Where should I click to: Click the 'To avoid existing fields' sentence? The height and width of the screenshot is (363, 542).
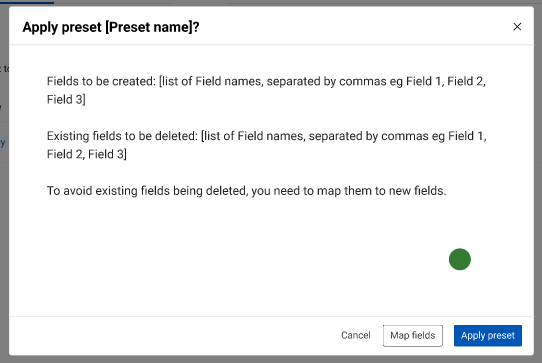(246, 191)
